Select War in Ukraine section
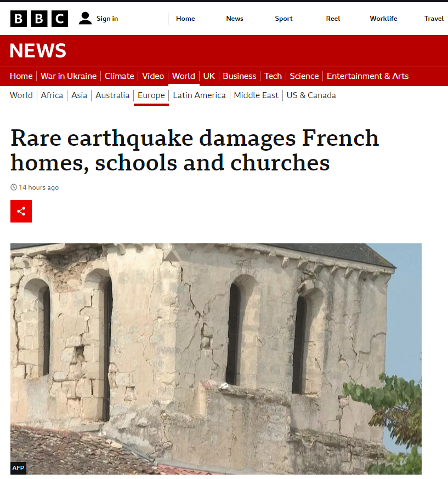The height and width of the screenshot is (479, 448). [x=69, y=76]
